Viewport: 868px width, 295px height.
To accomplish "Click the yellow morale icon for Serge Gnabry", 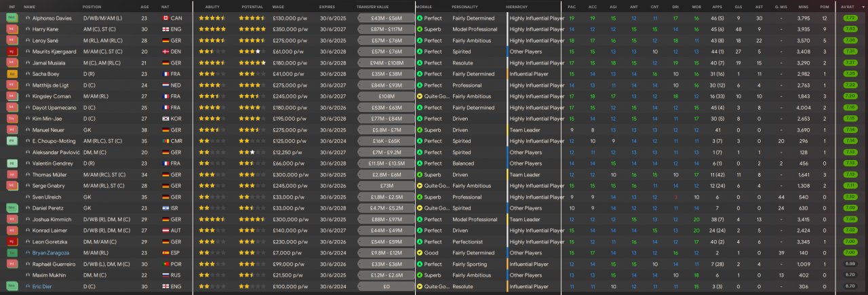I will (420, 186).
